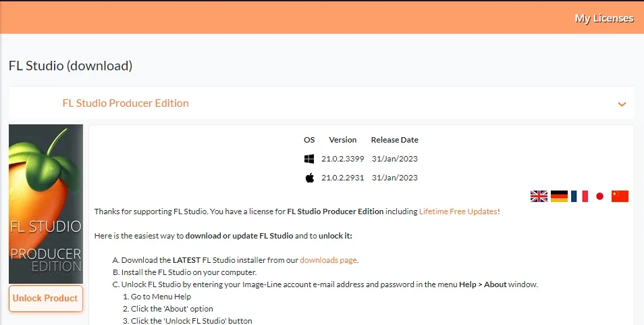Click the Unlock Product button

pos(46,298)
